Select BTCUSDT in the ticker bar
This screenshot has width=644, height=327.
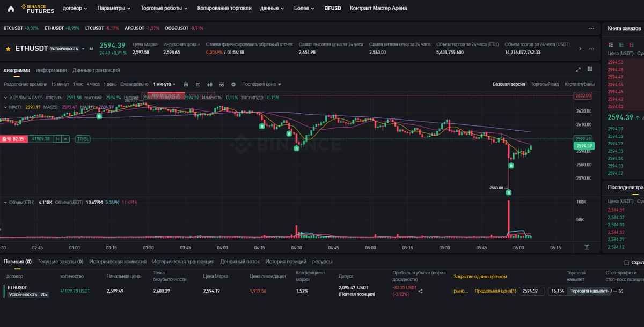coord(21,28)
